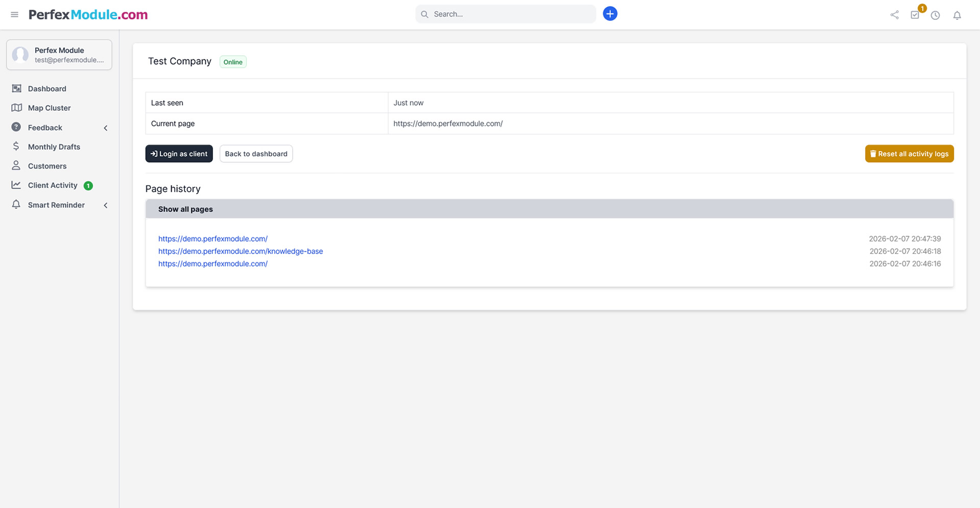Open Monthly Drafts menu item
This screenshot has width=980, height=508.
click(x=54, y=147)
